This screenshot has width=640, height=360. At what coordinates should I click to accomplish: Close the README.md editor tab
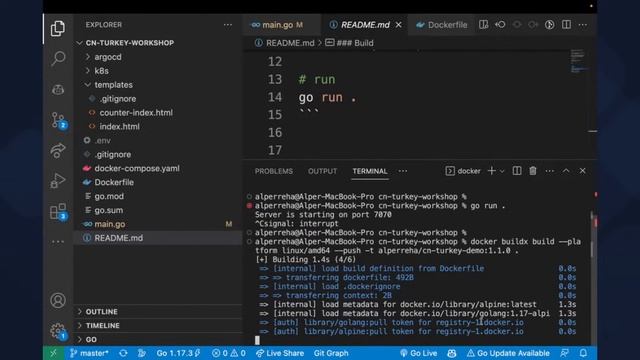(399, 25)
